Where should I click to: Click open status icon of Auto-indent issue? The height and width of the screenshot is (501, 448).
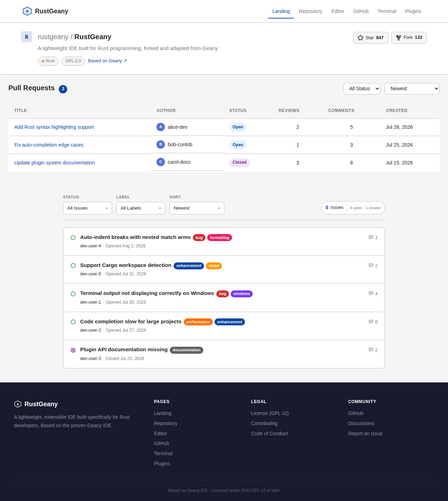point(73,238)
